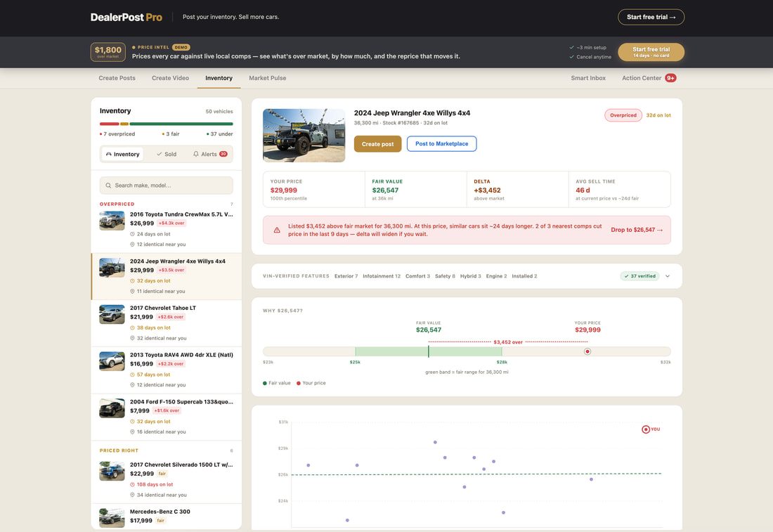Screen dimensions: 773x532
Task: Click the 9+ Action Center badge
Action: coord(670,78)
